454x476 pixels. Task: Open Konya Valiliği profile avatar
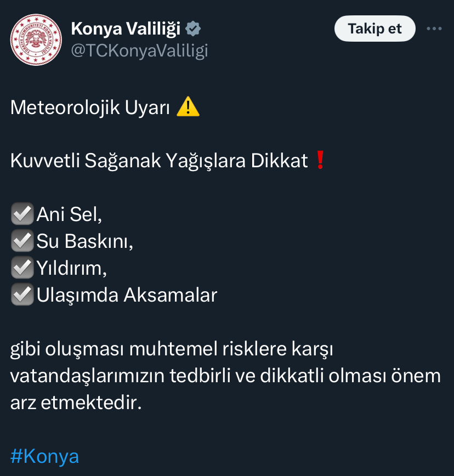pyautogui.click(x=36, y=39)
